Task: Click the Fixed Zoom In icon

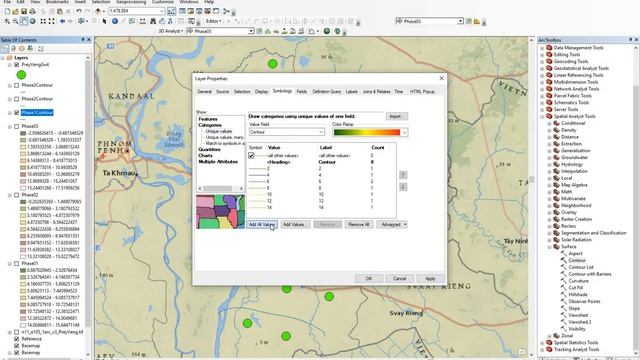Action: (43, 21)
